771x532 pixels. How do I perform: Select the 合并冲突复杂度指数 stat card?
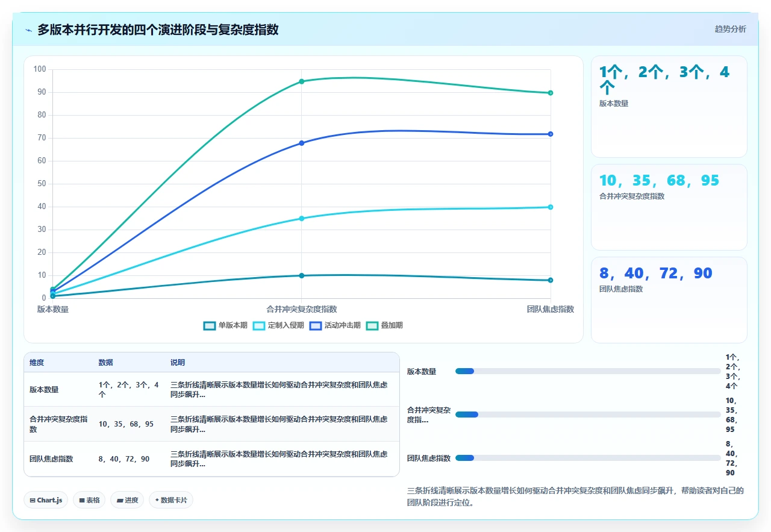coord(669,207)
